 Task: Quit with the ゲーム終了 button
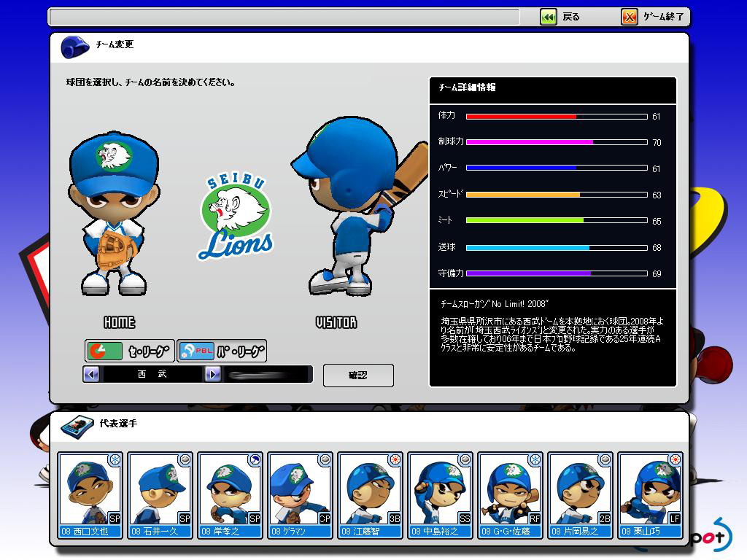coord(653,17)
